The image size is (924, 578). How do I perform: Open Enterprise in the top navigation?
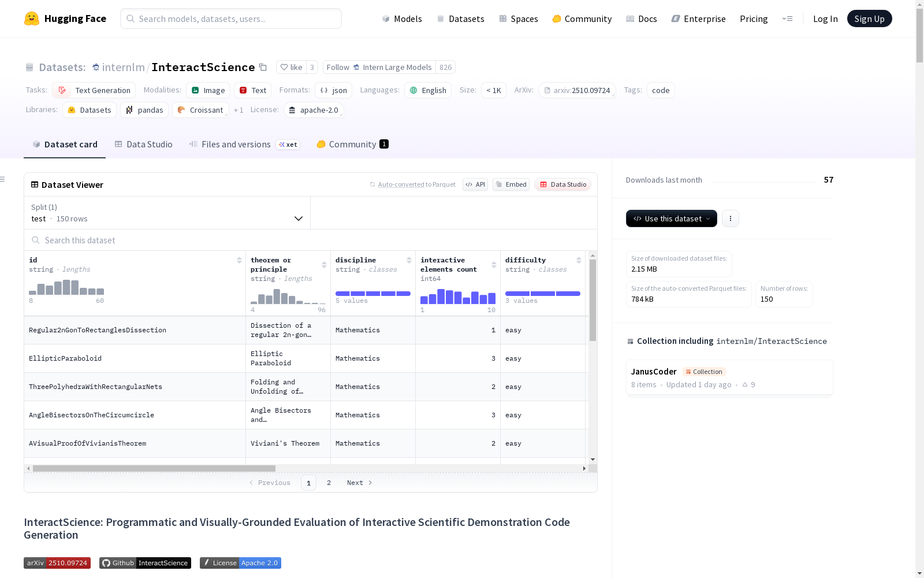pyautogui.click(x=699, y=18)
